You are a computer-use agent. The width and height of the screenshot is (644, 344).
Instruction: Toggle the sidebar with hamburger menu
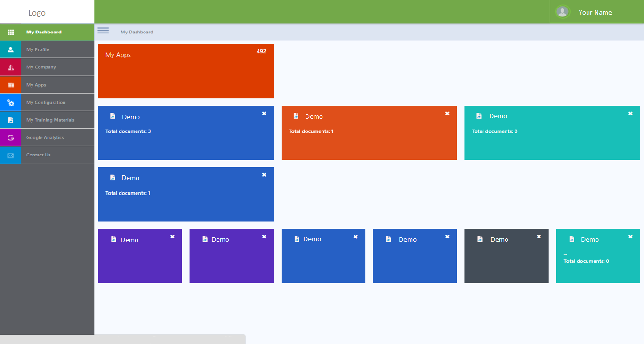103,31
